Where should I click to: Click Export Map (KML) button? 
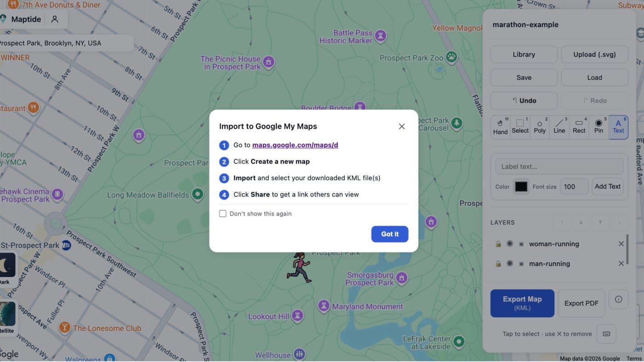(x=522, y=303)
